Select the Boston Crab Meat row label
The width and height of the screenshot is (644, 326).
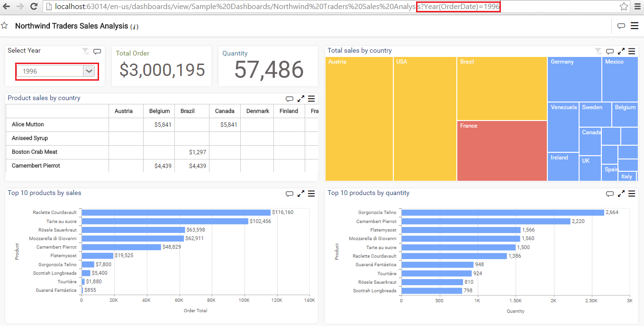tap(36, 152)
